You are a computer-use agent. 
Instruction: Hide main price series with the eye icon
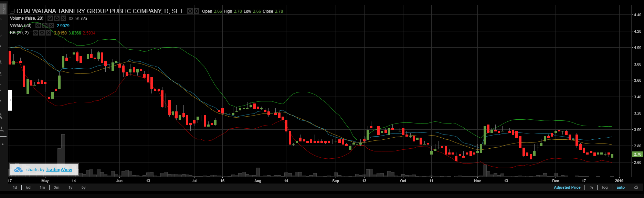click(x=190, y=11)
